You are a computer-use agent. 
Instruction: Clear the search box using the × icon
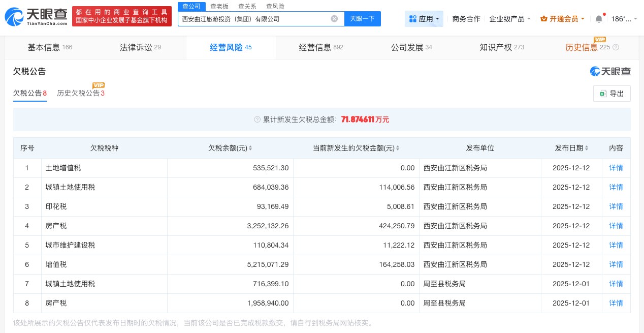tap(334, 19)
